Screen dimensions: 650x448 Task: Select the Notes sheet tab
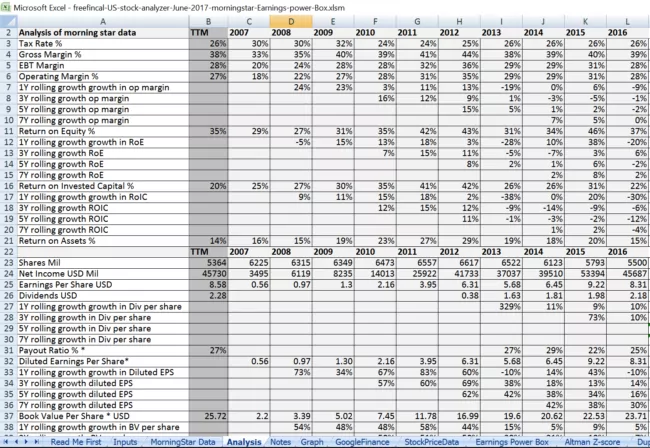pos(280,441)
